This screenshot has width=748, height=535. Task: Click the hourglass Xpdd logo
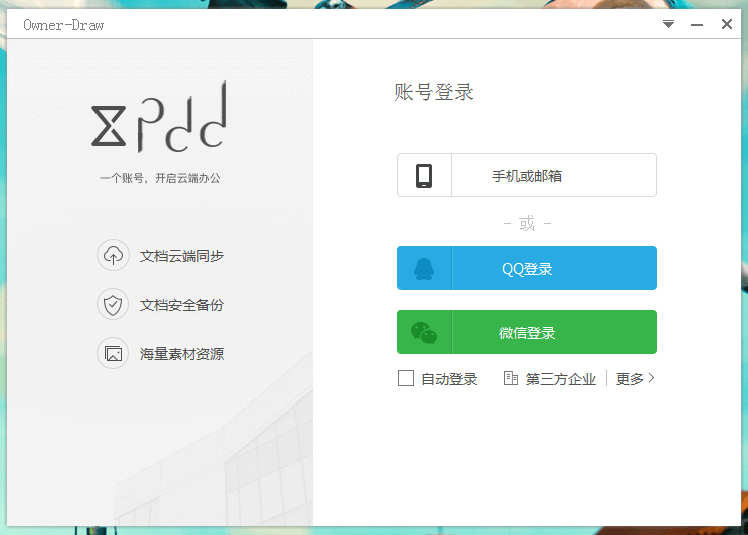click(x=158, y=117)
